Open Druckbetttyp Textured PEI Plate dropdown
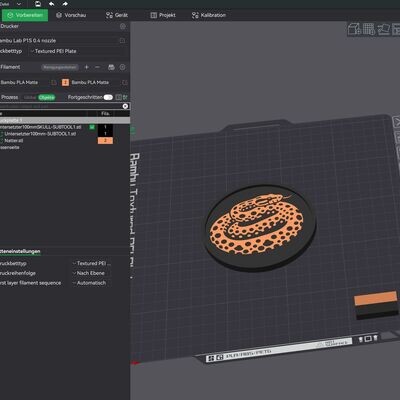Viewport: 400px width, 400px height. tap(78, 51)
